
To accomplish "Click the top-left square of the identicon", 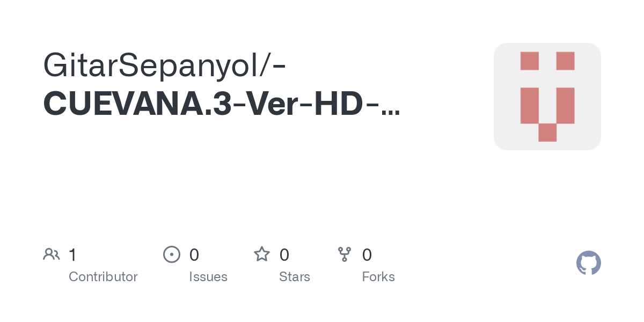I will (530, 61).
